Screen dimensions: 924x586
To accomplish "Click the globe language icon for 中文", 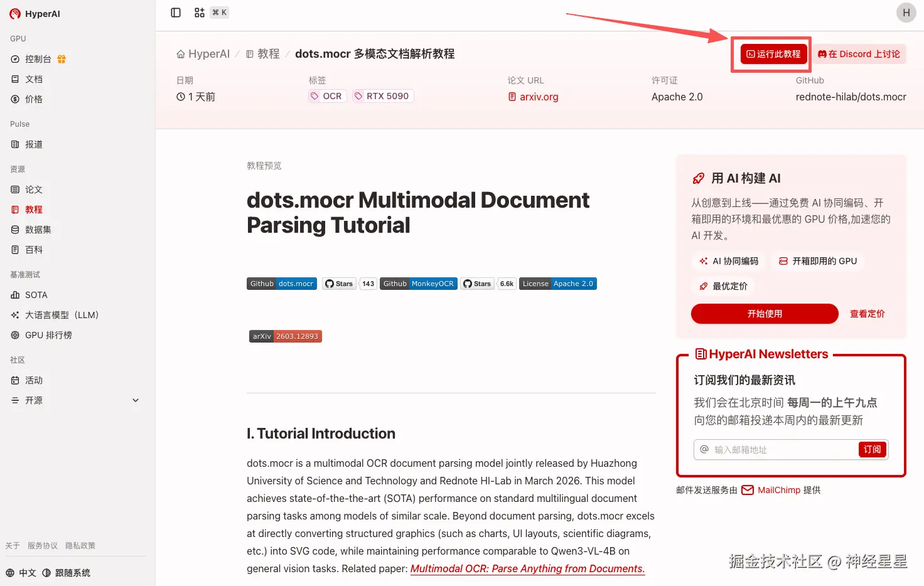I will 10,573.
